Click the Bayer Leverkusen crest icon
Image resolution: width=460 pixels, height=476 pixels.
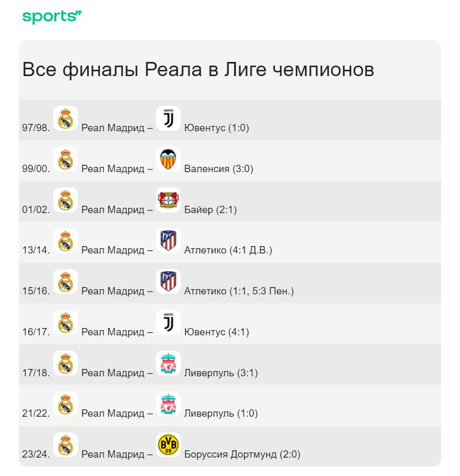[168, 200]
